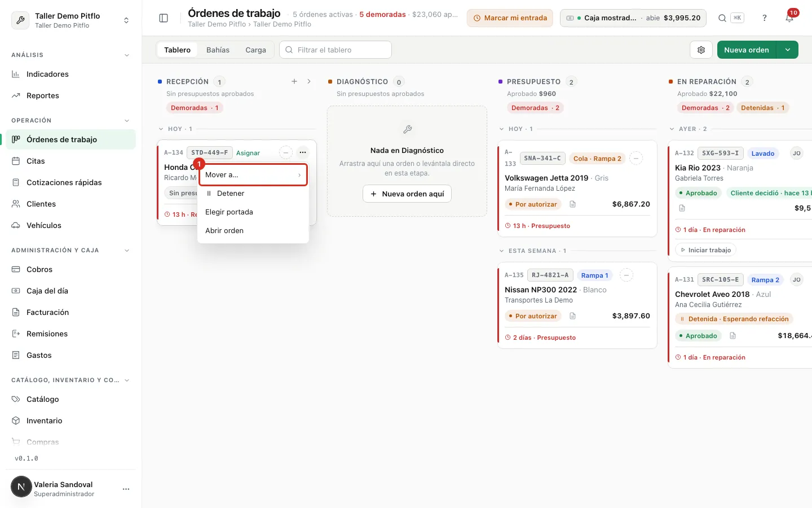Click the Nueva orden button
Viewport: 812px width, 508px height.
point(747,50)
